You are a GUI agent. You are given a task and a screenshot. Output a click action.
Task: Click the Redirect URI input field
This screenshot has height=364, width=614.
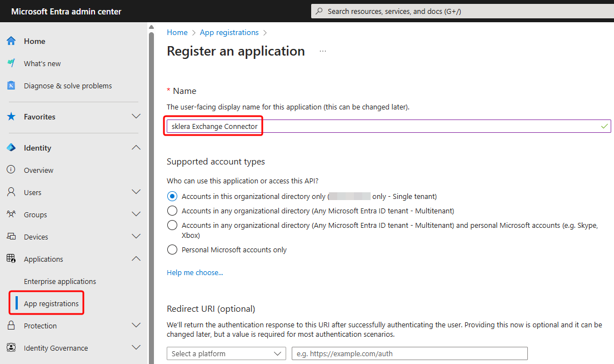(410, 353)
